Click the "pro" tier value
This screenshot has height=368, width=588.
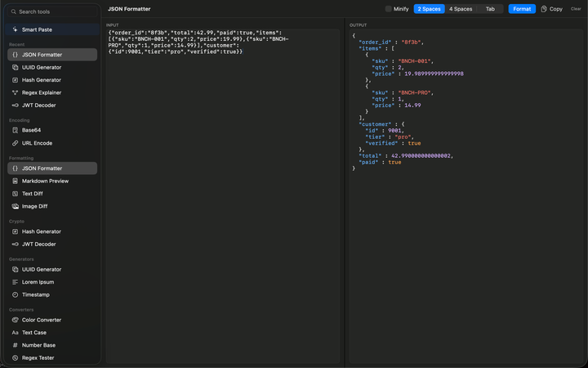(x=403, y=137)
